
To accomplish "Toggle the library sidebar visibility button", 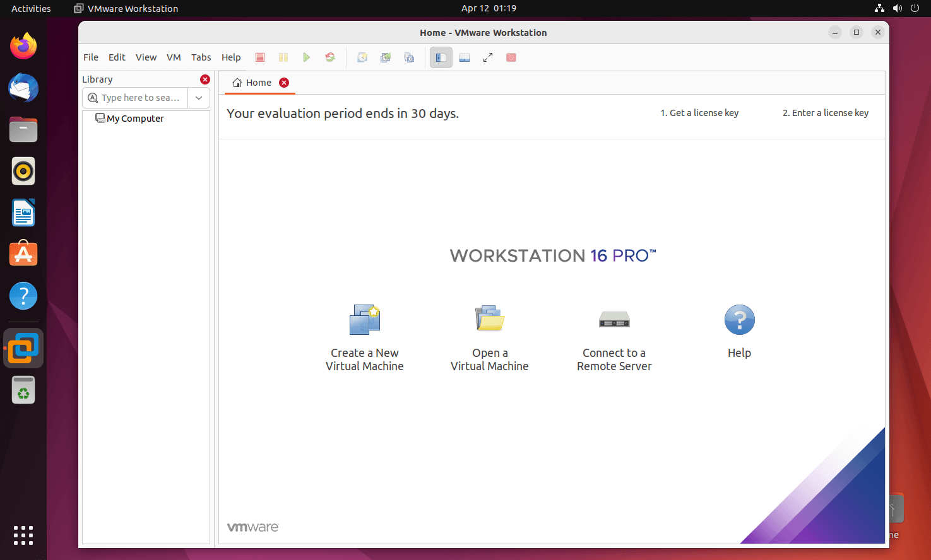I will (x=441, y=57).
